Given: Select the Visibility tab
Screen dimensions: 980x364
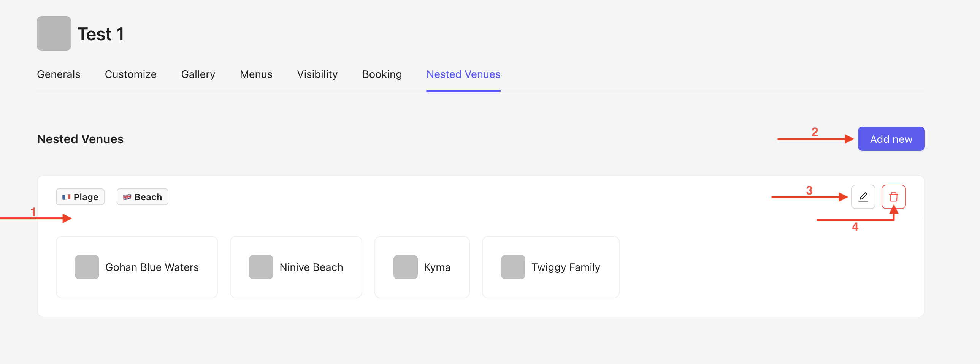Looking at the screenshot, I should click(x=317, y=74).
